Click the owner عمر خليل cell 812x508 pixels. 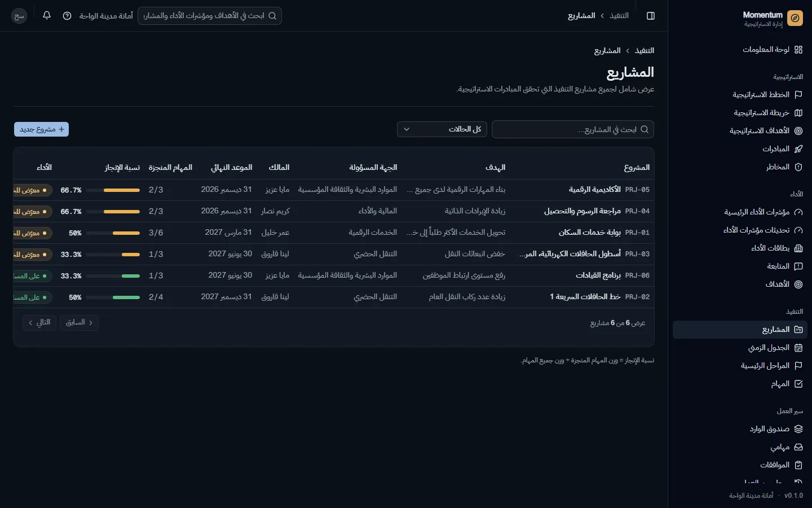(x=275, y=233)
